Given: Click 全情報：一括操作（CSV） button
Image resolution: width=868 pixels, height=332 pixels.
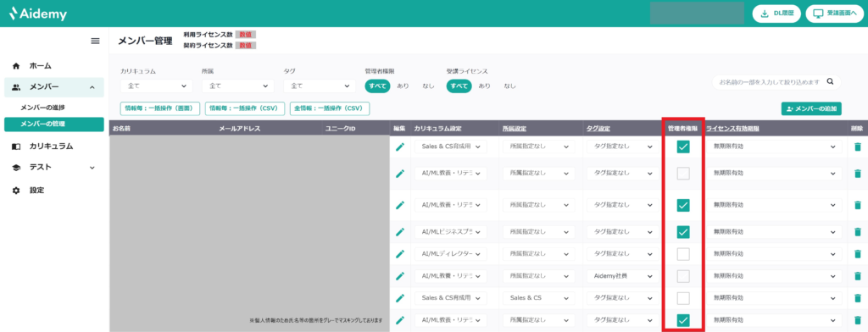Looking at the screenshot, I should tap(330, 108).
